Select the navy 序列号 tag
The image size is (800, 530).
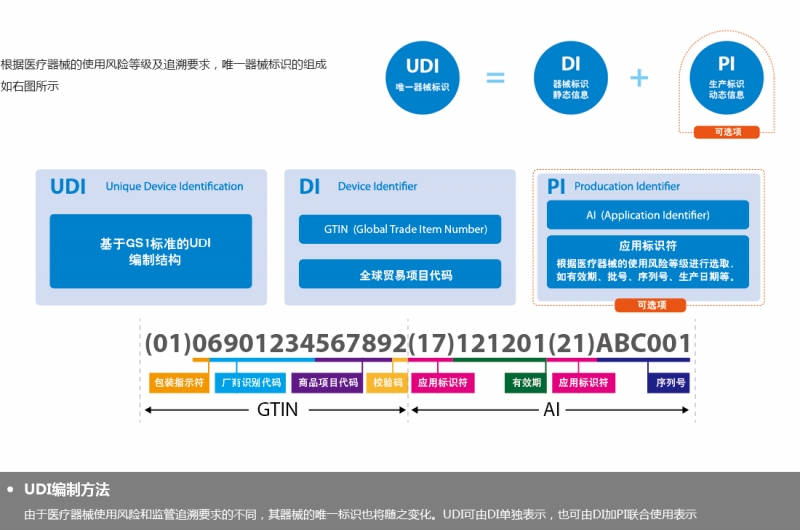(670, 382)
